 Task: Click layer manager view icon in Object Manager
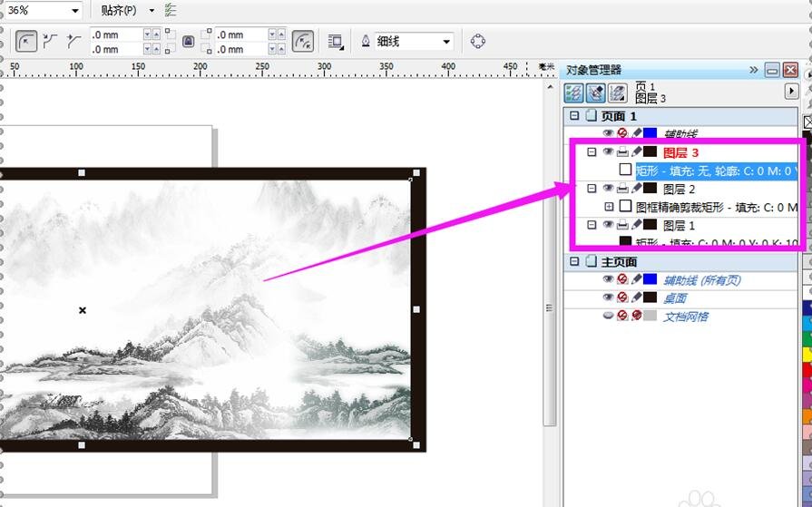pyautogui.click(x=617, y=93)
